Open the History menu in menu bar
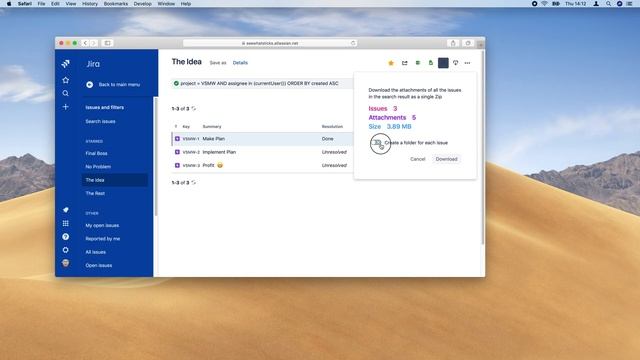 tap(90, 4)
